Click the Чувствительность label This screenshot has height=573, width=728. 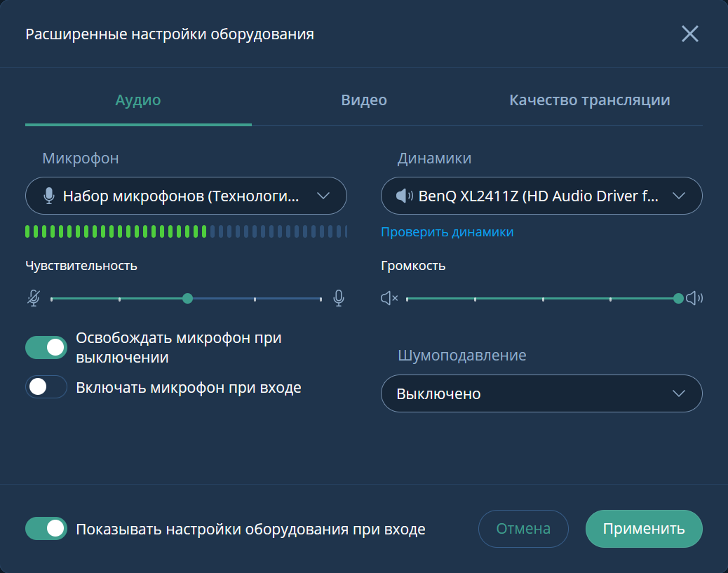(81, 266)
